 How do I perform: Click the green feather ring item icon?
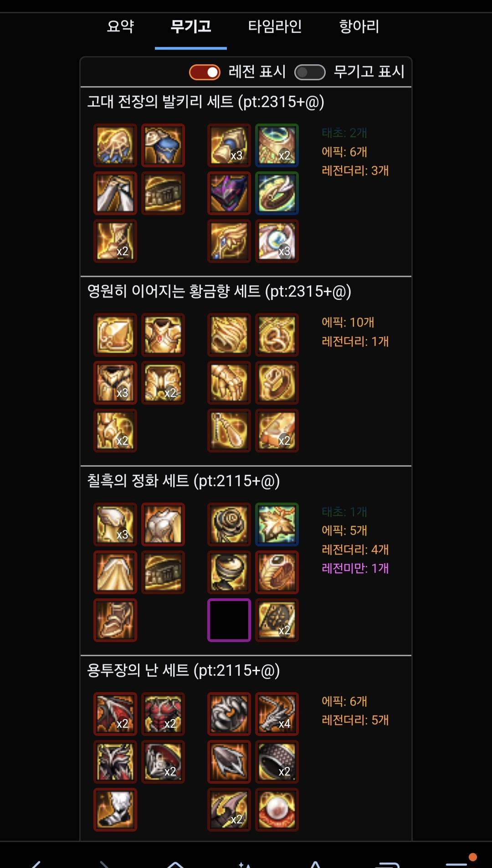[x=277, y=193]
